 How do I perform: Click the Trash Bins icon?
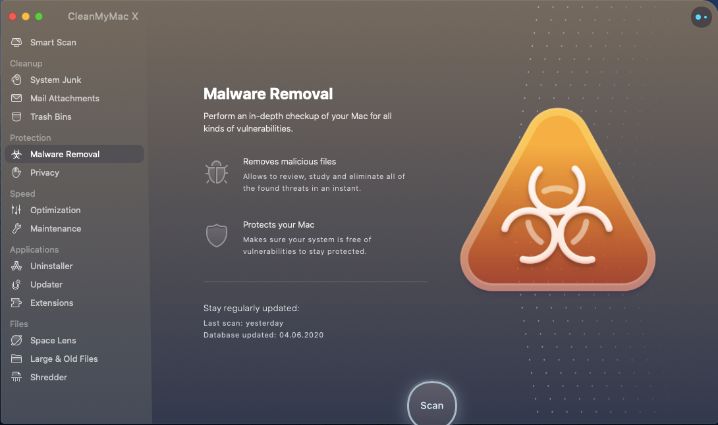[16, 117]
